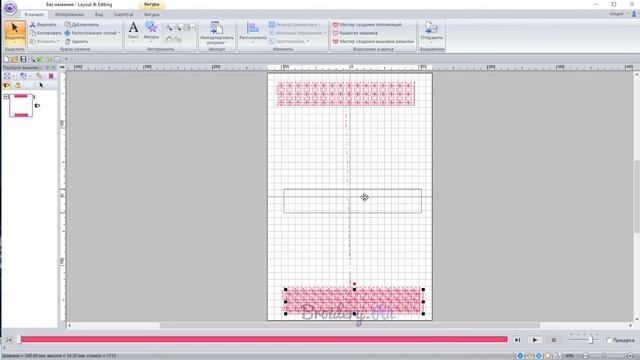Image resolution: width=640 pixels, height=360 pixels.
Task: Click the Play button in stitch simulator
Action: (x=534, y=340)
